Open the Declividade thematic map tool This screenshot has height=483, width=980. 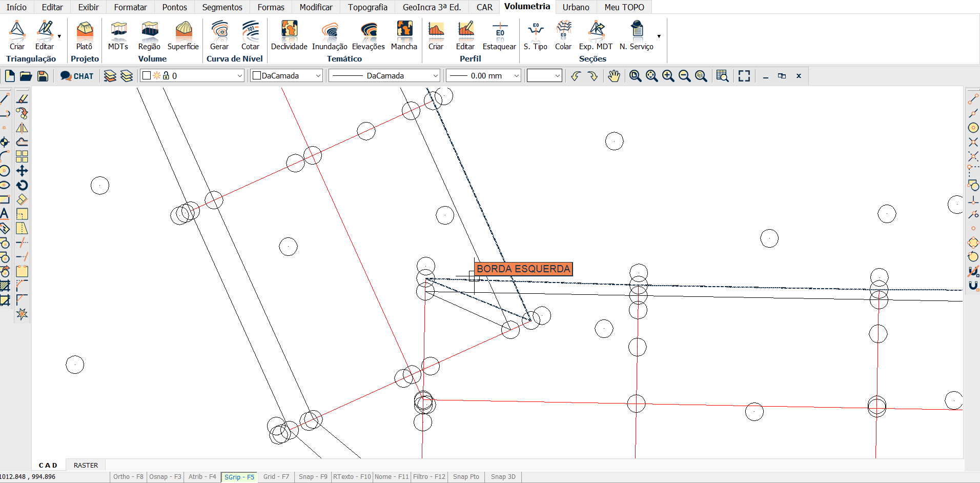click(289, 35)
